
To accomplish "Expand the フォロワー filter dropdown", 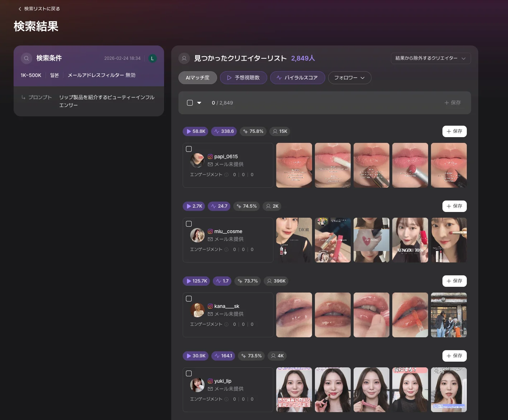I will 349,78.
